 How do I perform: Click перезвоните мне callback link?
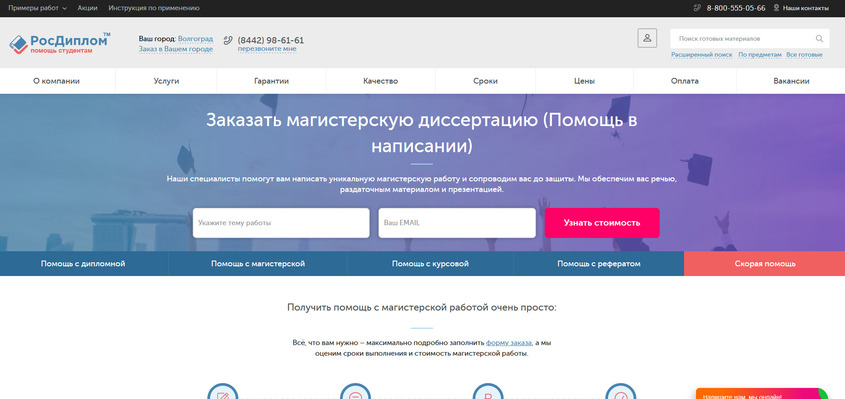click(267, 49)
